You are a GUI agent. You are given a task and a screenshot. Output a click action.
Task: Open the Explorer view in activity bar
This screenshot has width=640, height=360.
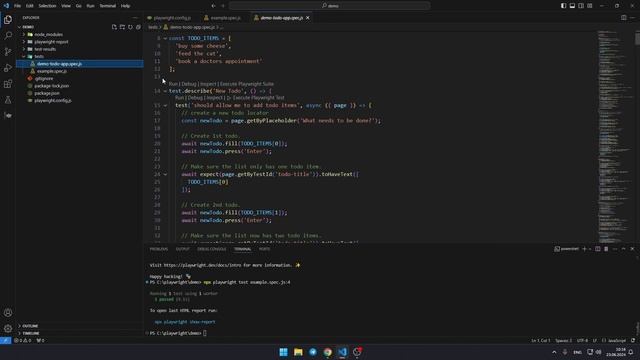pyautogui.click(x=8, y=20)
